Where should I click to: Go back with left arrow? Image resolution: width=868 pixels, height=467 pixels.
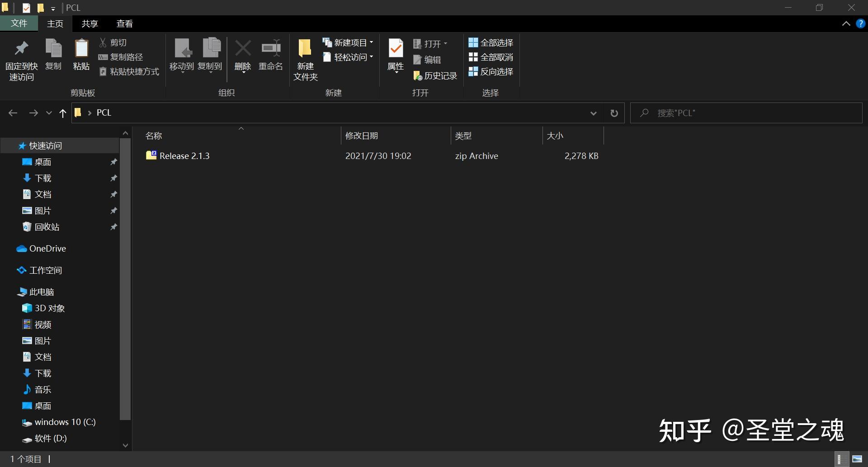[x=13, y=113]
